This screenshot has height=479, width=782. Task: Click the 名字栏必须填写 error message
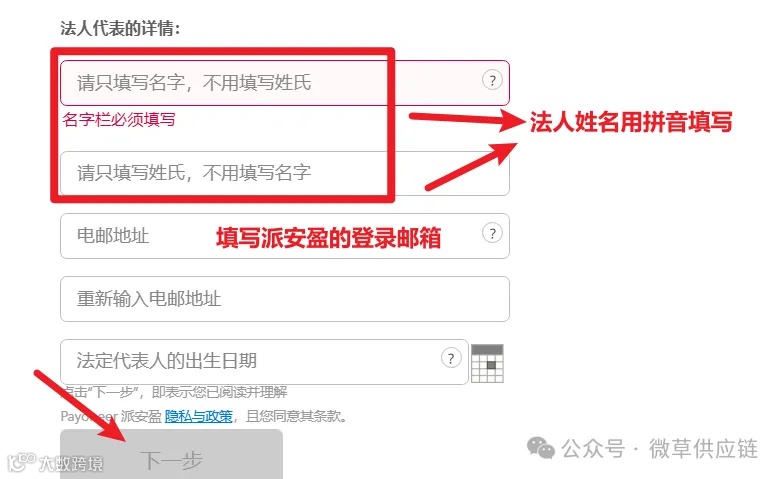coord(119,120)
